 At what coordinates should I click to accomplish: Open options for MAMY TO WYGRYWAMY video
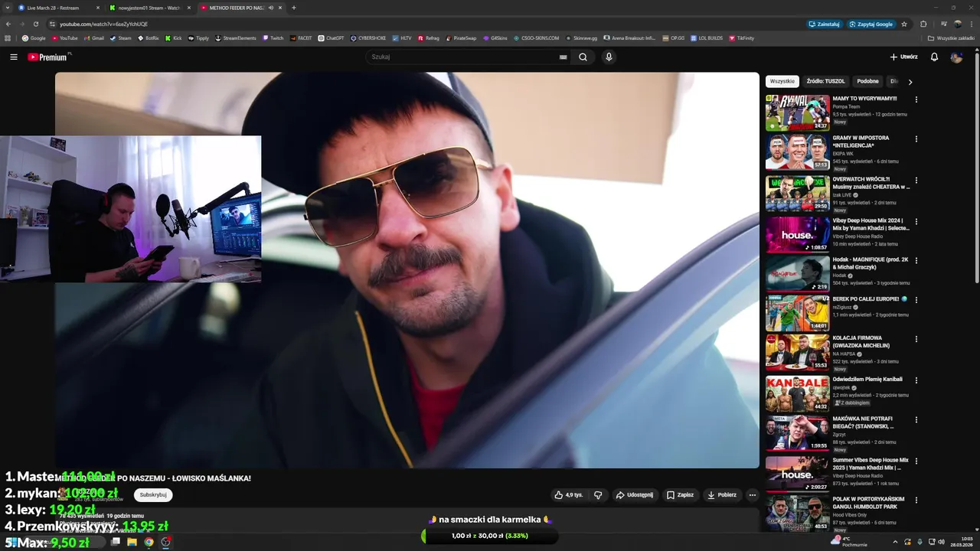[916, 99]
